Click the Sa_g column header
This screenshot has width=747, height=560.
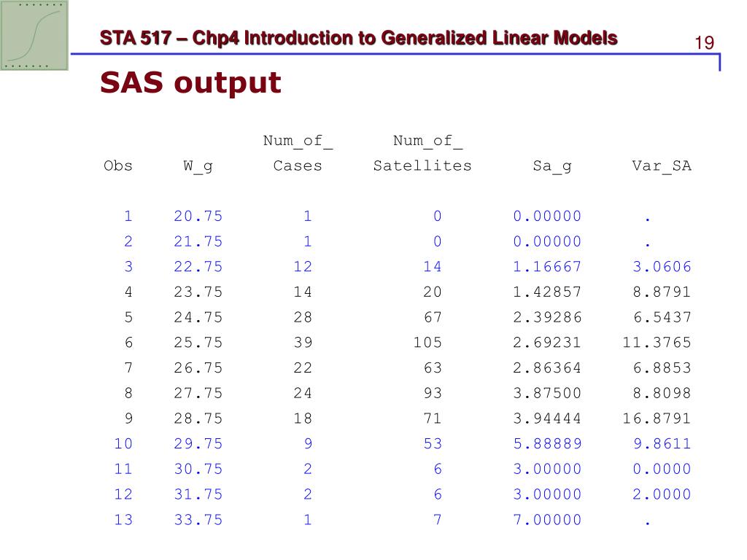point(552,166)
